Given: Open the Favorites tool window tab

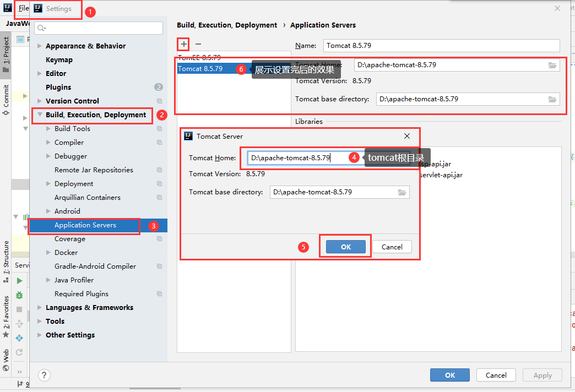Looking at the screenshot, I should click(x=6, y=317).
